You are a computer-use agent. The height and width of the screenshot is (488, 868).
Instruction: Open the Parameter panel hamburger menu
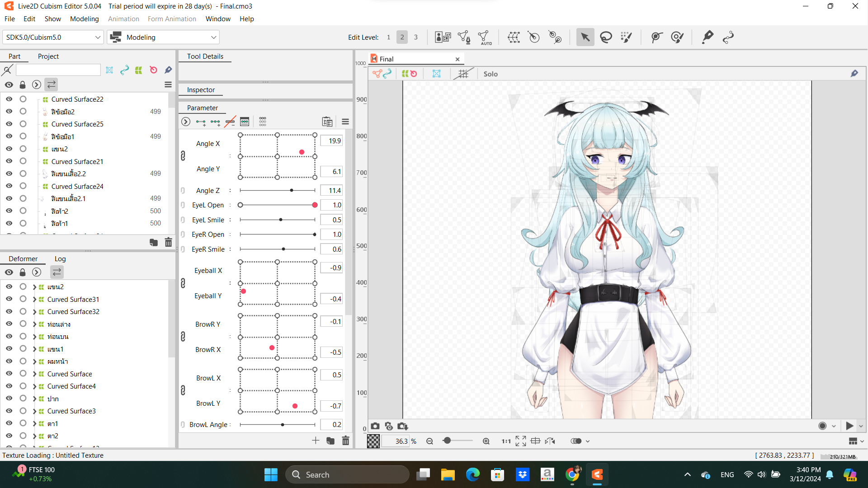click(345, 122)
